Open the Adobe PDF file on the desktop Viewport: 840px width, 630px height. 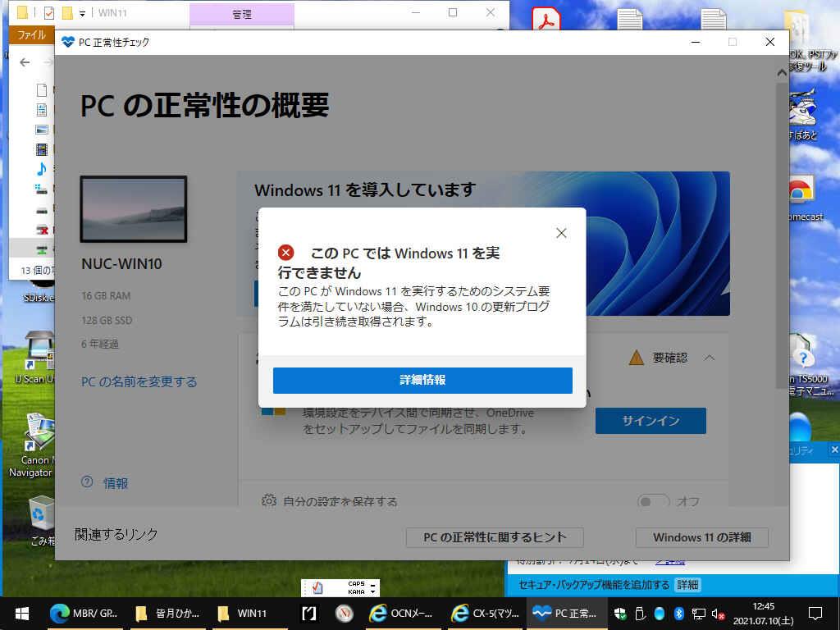[546, 19]
